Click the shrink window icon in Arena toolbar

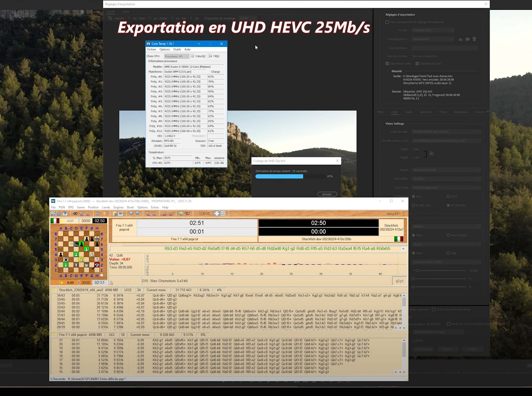click(223, 213)
